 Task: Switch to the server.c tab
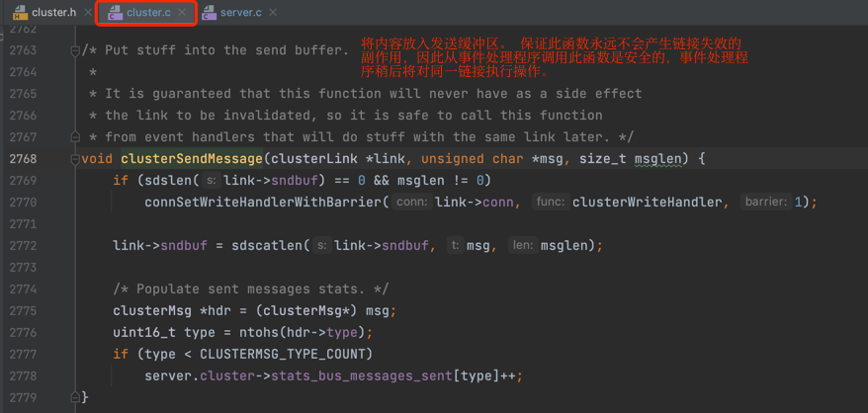[x=241, y=12]
